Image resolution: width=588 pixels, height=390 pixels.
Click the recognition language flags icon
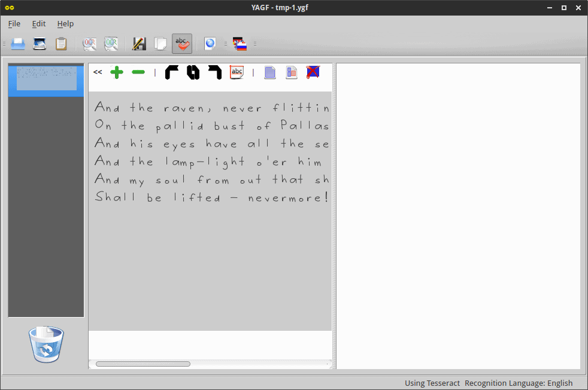point(240,44)
